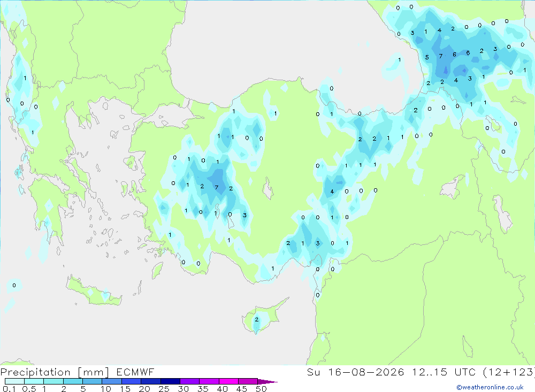This screenshot has width=535, height=392.
Task: Click the "12..15" time range text
Action: click(430, 372)
